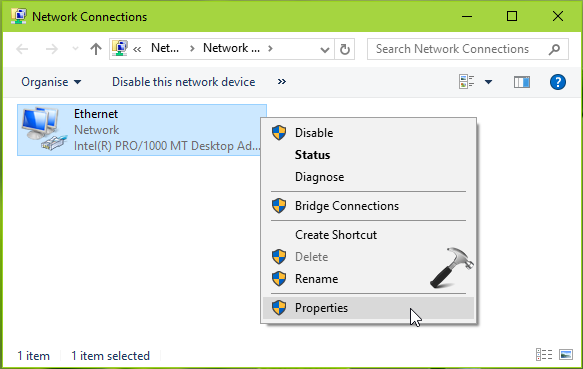
Task: Open the Organise dropdown menu
Action: [51, 82]
